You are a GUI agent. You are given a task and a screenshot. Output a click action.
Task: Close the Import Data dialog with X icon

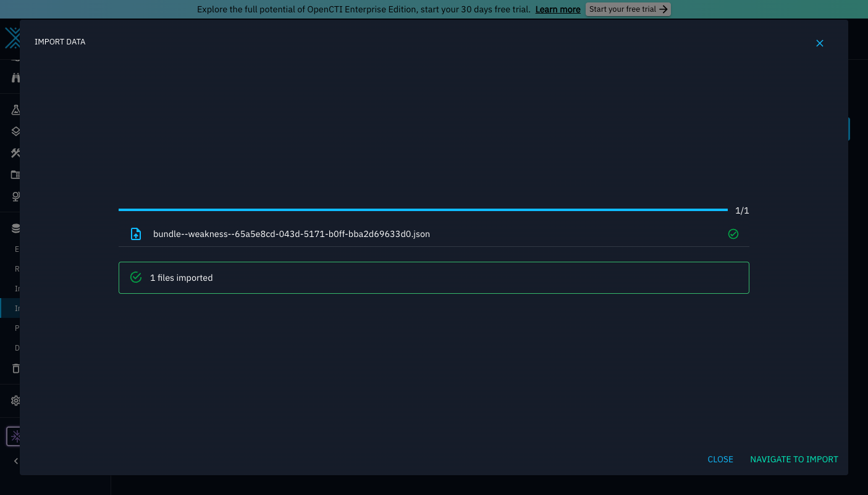point(819,43)
